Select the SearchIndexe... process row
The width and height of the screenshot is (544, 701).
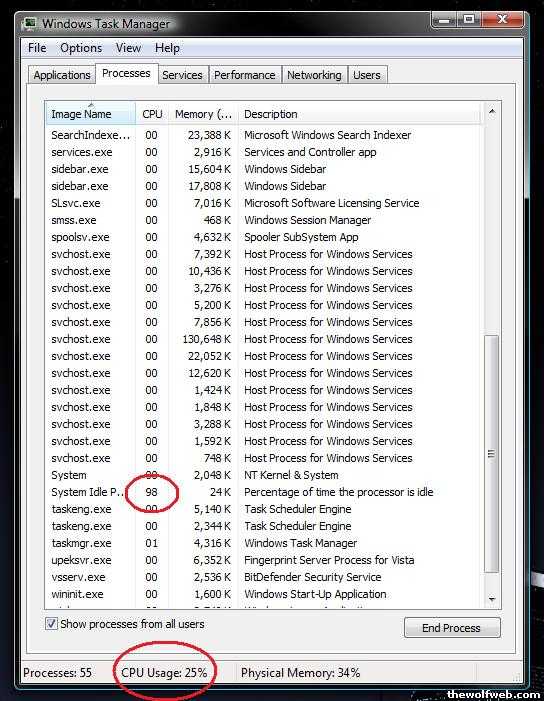(264, 135)
